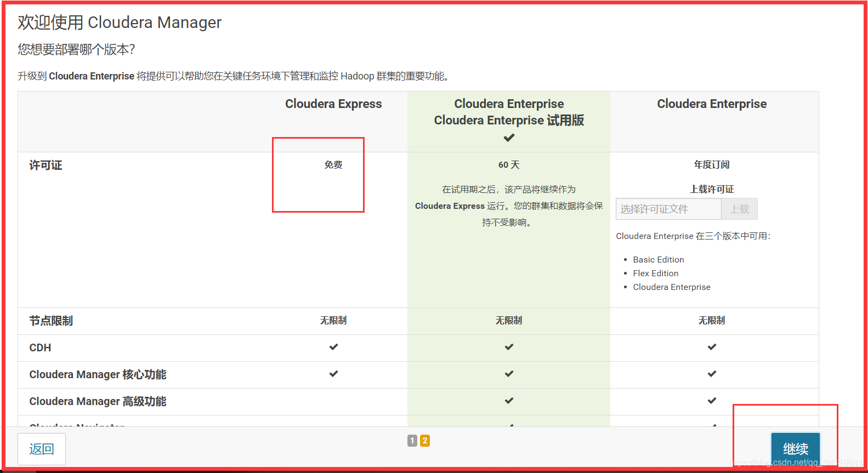Viewport: 868px width, 473px height.
Task: Select the rightmost Cloudera Enterprise column header
Action: (712, 104)
